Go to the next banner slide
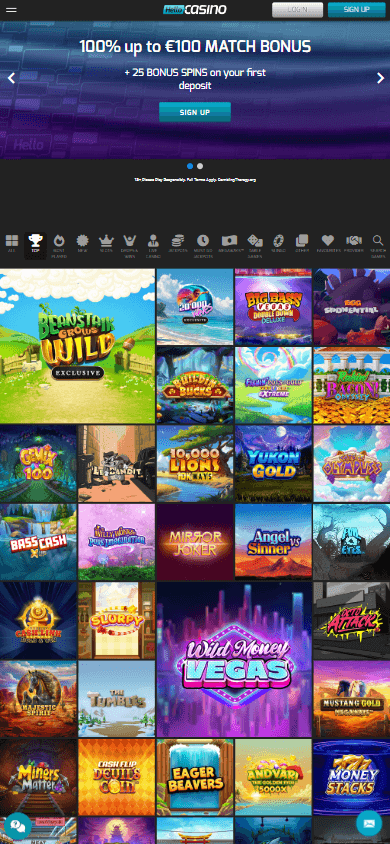Viewport: 390px width, 844px height. [380, 78]
